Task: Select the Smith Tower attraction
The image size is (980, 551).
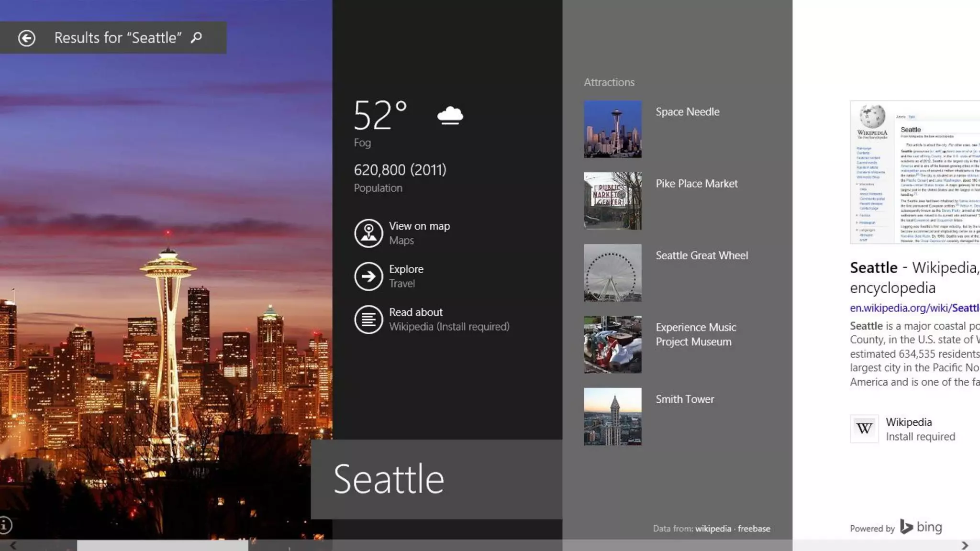Action: pos(684,399)
